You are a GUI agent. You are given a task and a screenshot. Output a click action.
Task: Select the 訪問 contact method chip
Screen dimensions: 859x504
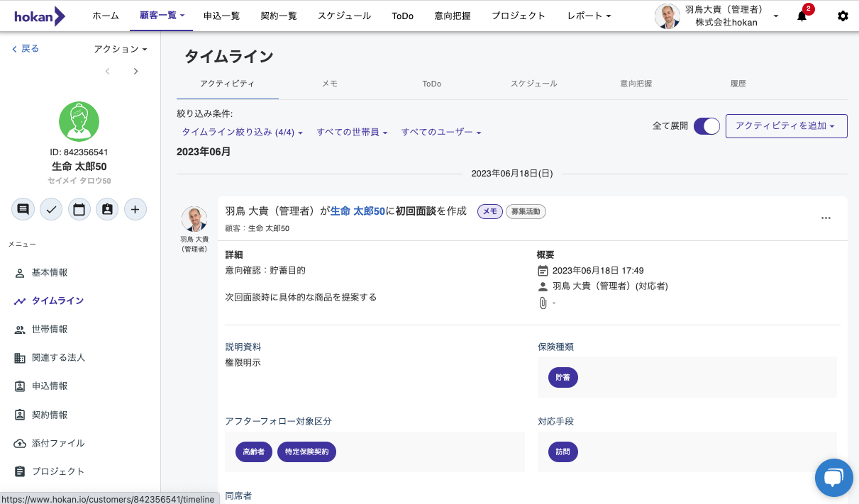tap(562, 452)
